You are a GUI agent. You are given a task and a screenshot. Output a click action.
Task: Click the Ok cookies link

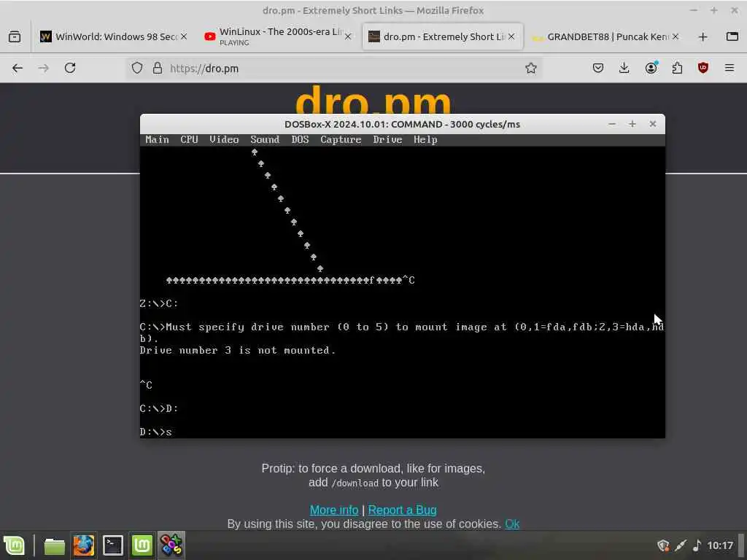(512, 524)
